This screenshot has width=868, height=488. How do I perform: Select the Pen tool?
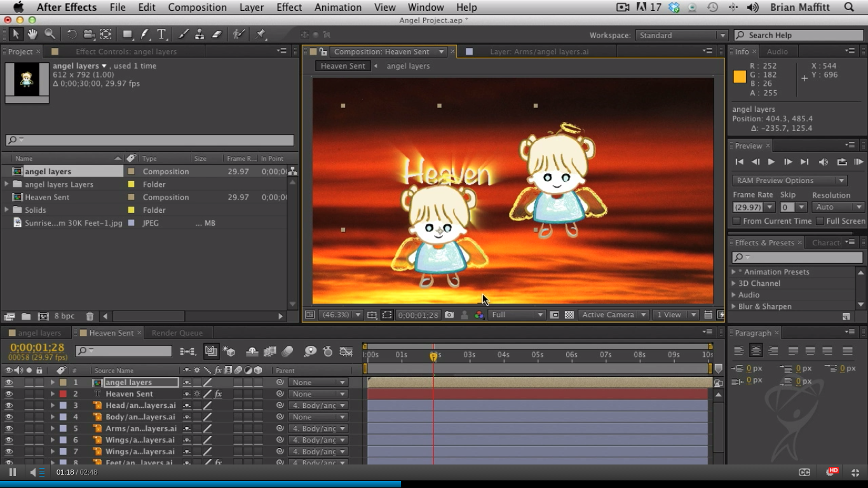click(x=145, y=34)
